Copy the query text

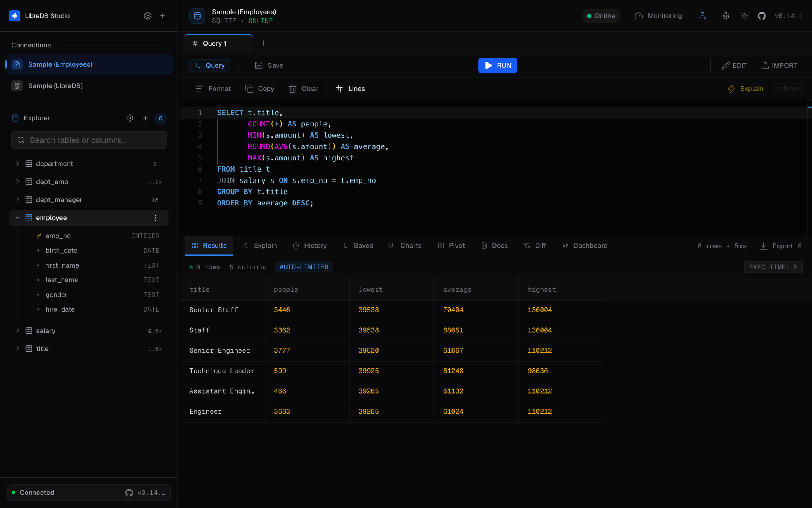coord(259,89)
